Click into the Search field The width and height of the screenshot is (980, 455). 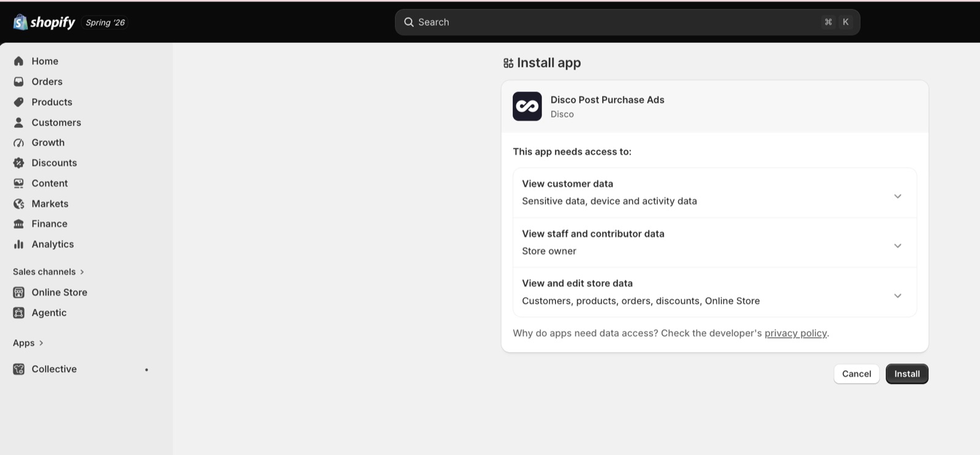(x=627, y=22)
